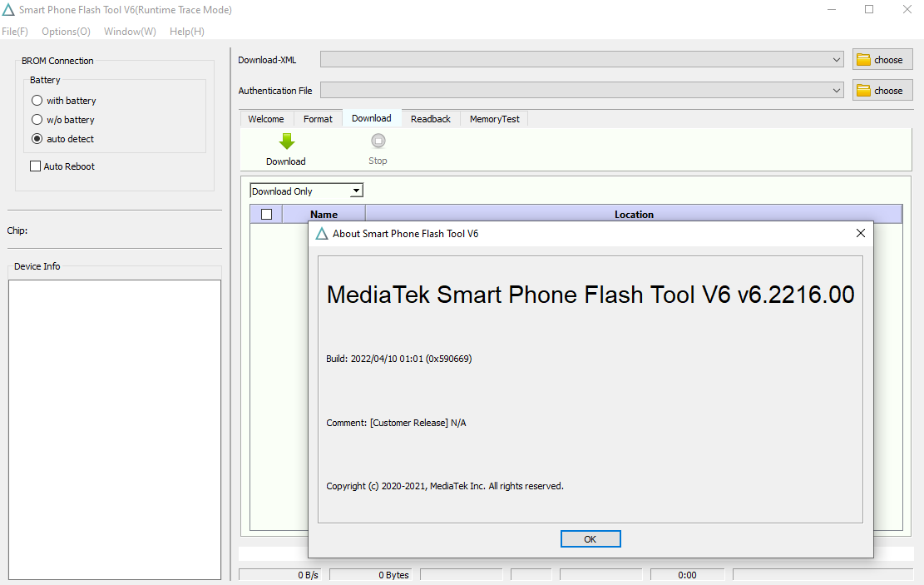Open the Options(O) menu
Image resolution: width=924 pixels, height=585 pixels.
(66, 32)
